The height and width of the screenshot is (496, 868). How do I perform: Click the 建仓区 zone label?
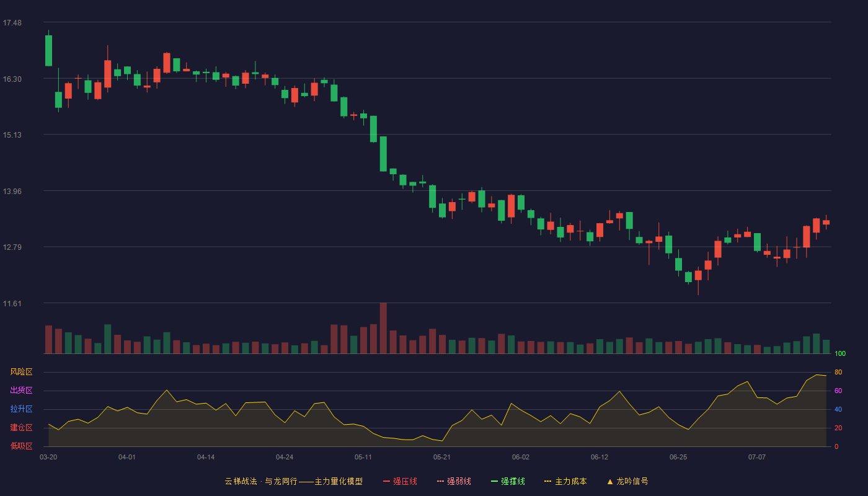coord(22,428)
